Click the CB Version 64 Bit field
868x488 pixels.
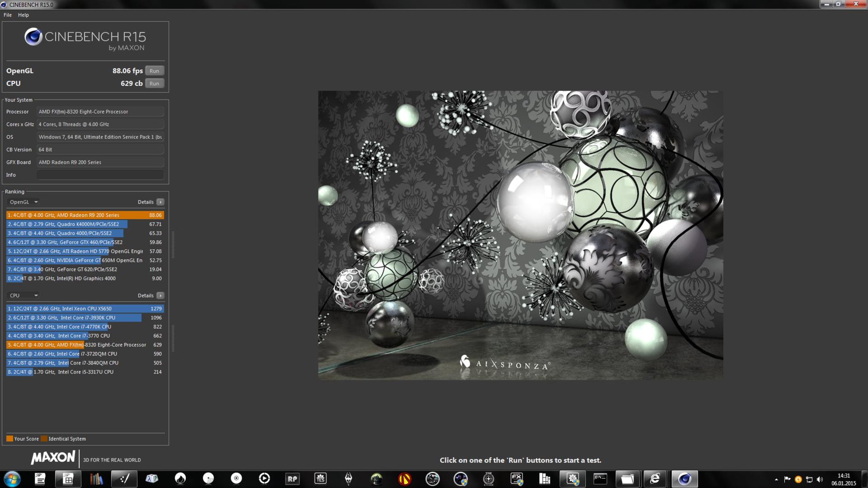100,149
